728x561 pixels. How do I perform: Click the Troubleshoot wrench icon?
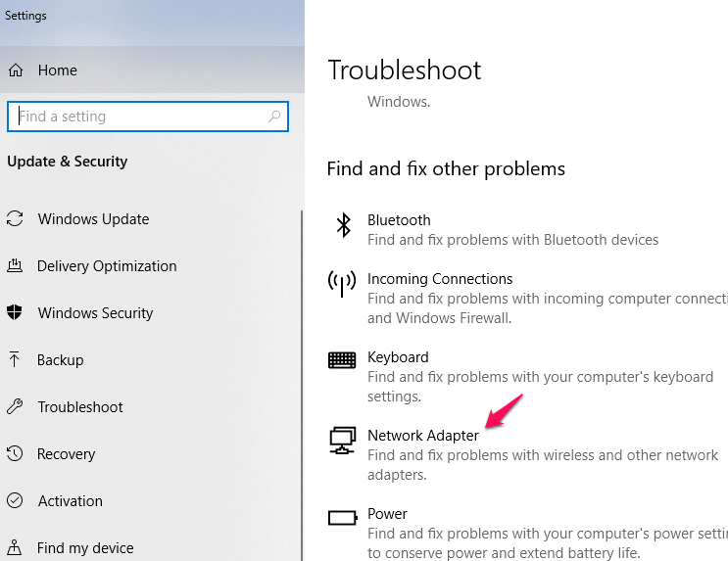click(15, 407)
